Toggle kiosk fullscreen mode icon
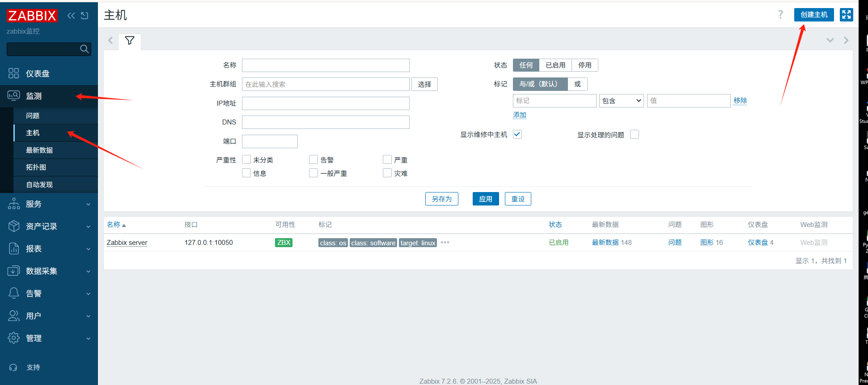 847,15
